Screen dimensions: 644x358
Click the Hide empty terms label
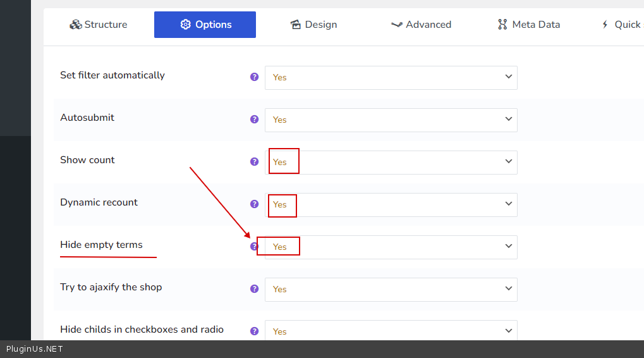click(101, 245)
